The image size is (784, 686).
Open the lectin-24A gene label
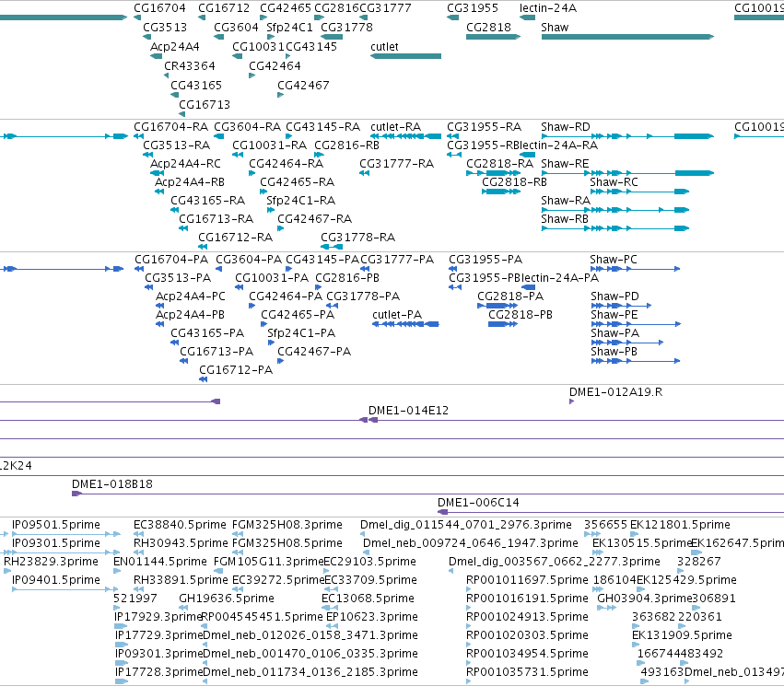coord(547,8)
